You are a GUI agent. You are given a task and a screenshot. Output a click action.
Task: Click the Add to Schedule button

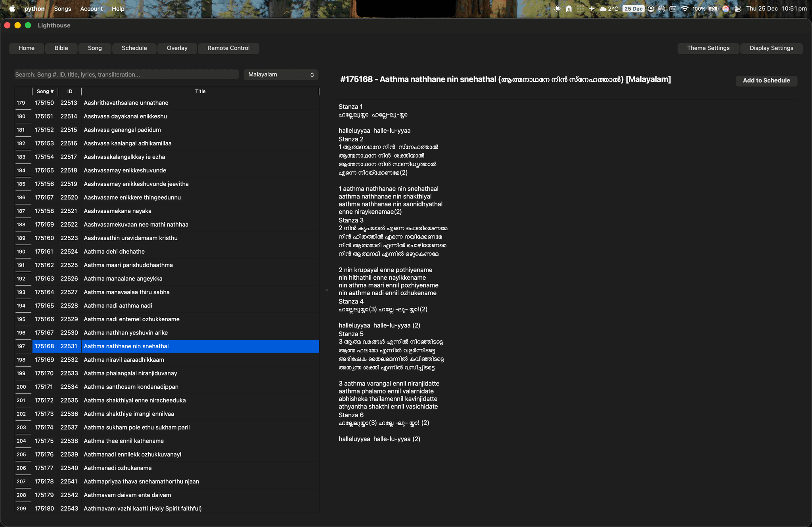pyautogui.click(x=766, y=80)
